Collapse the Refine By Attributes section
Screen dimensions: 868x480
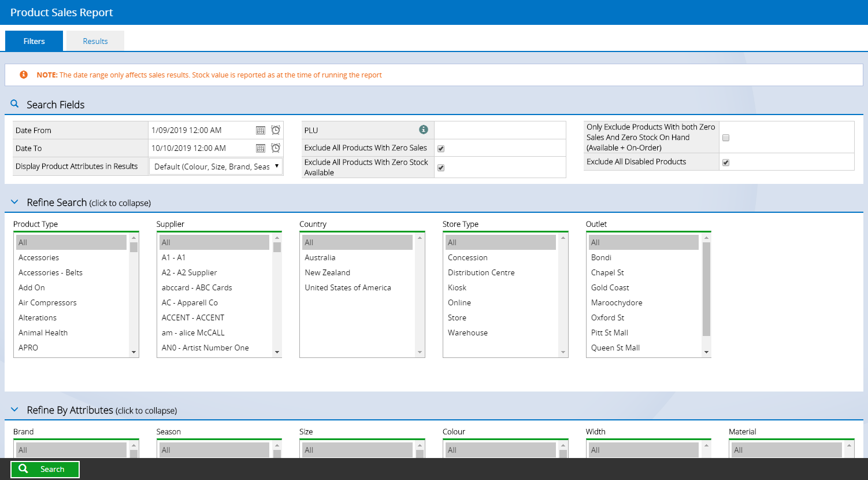click(94, 410)
